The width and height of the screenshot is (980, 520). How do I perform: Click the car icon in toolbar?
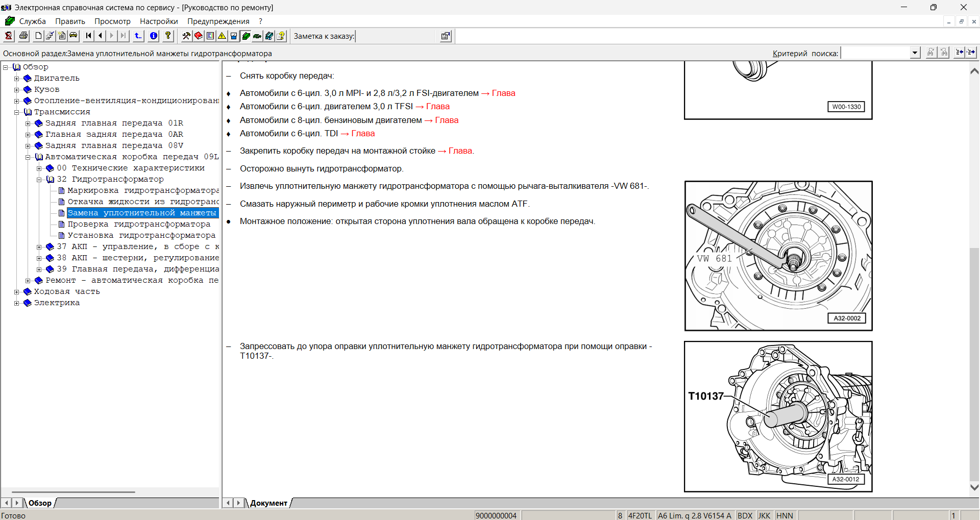[x=73, y=36]
